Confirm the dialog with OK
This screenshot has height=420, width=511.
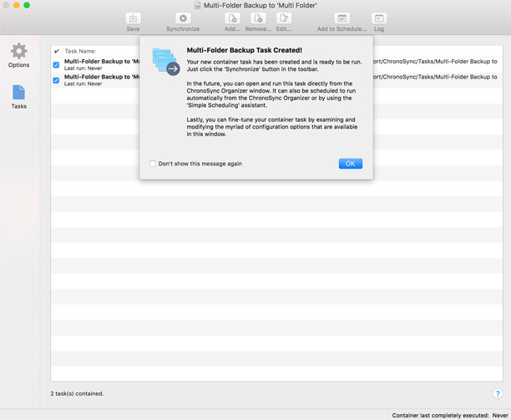point(351,164)
